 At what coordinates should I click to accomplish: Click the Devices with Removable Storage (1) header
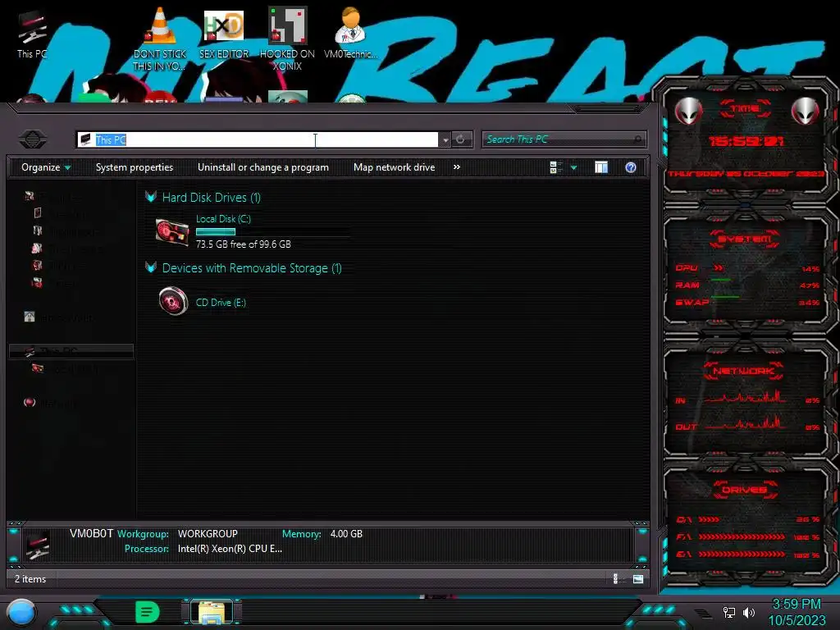[x=252, y=268]
